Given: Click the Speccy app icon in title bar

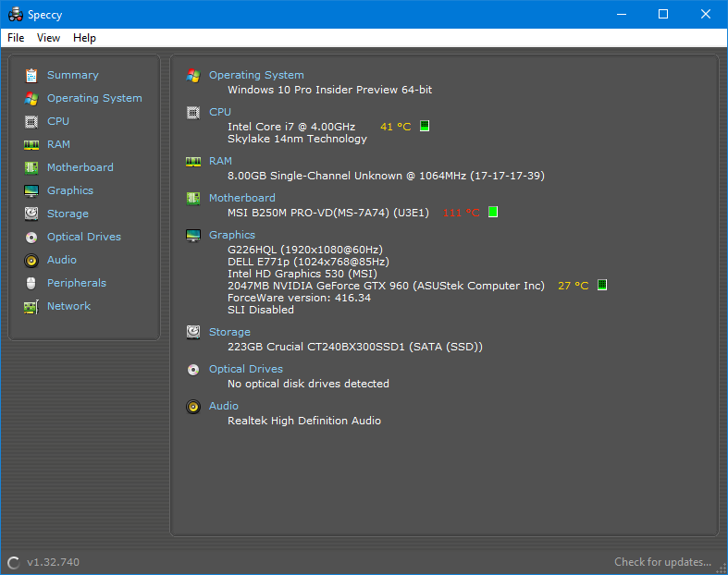Looking at the screenshot, I should [x=16, y=14].
